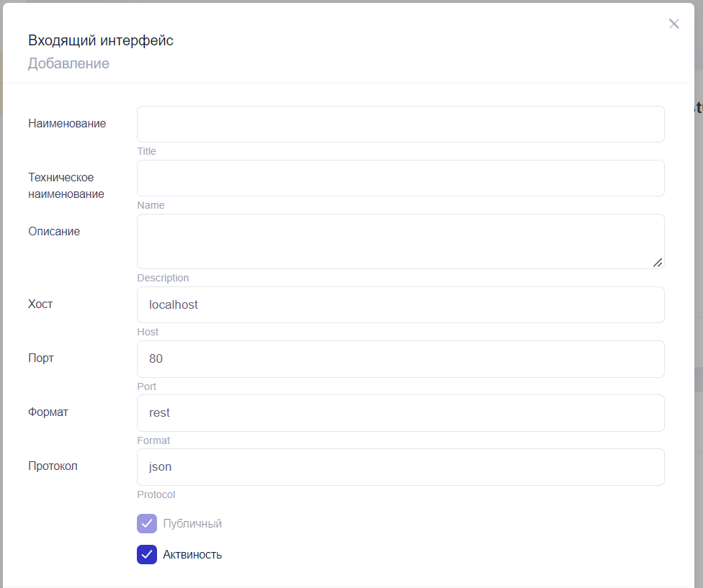Click the Формат field label
The width and height of the screenshot is (703, 588).
(48, 412)
